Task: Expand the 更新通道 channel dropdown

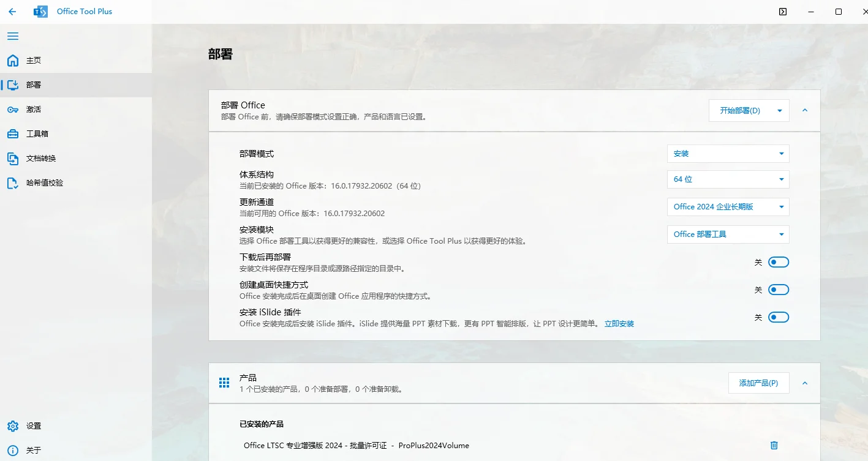Action: click(x=728, y=207)
